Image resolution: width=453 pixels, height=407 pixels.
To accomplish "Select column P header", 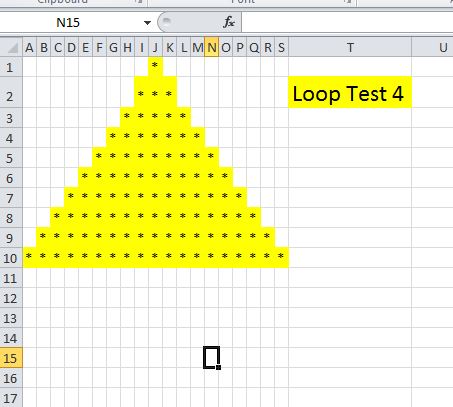I will (x=239, y=48).
